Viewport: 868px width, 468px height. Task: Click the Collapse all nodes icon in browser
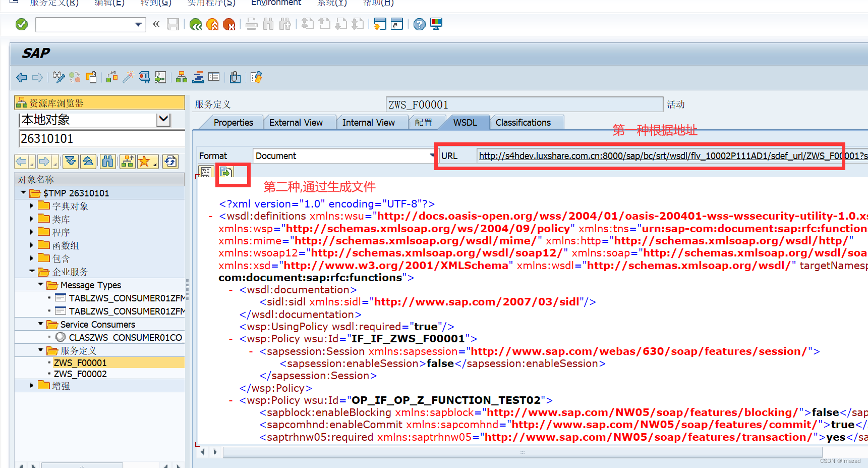tap(88, 162)
